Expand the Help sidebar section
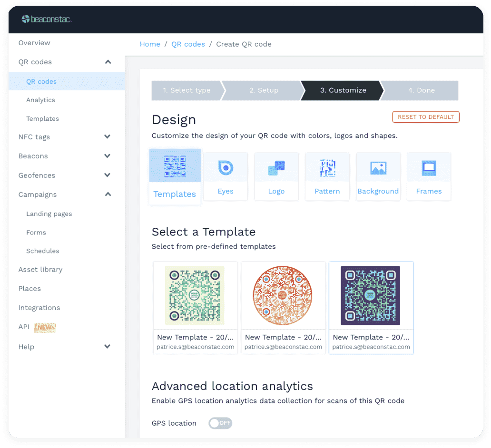The height and width of the screenshot is (448, 491). click(108, 346)
